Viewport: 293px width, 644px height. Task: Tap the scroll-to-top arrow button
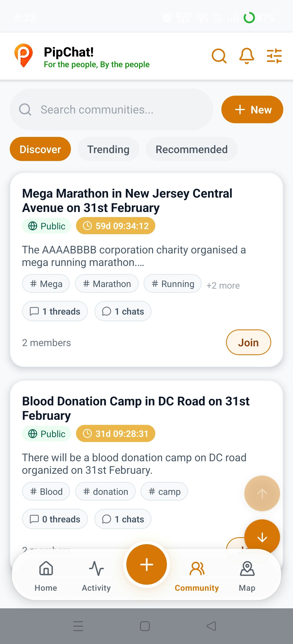click(262, 493)
